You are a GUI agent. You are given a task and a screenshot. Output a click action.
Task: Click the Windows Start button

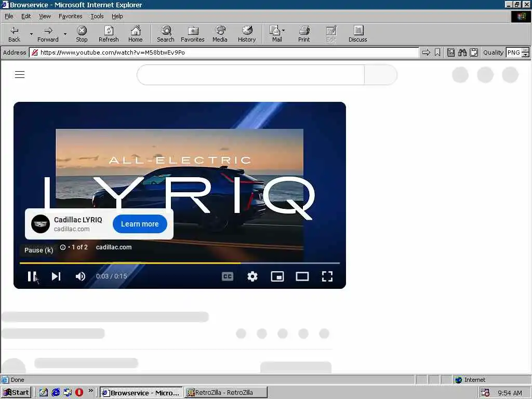(x=16, y=393)
